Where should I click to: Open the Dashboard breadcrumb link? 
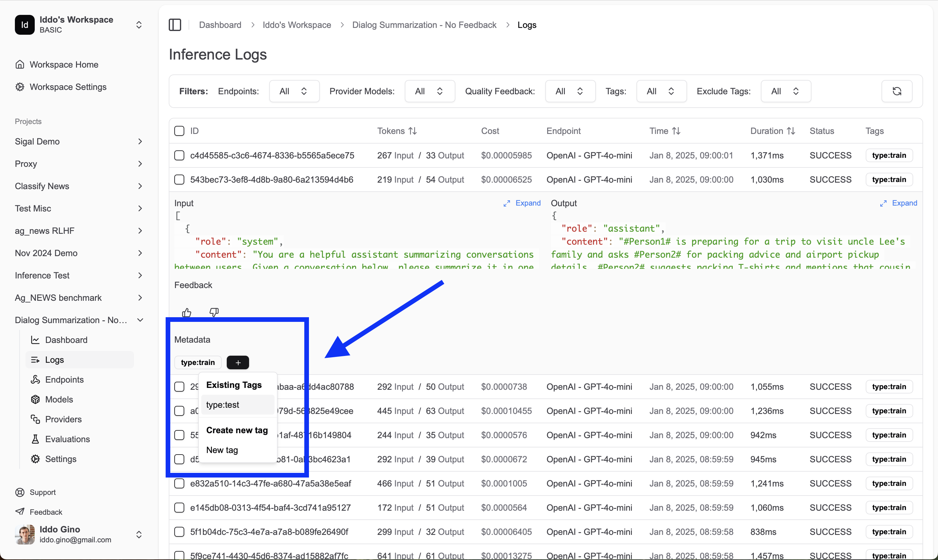[220, 24]
